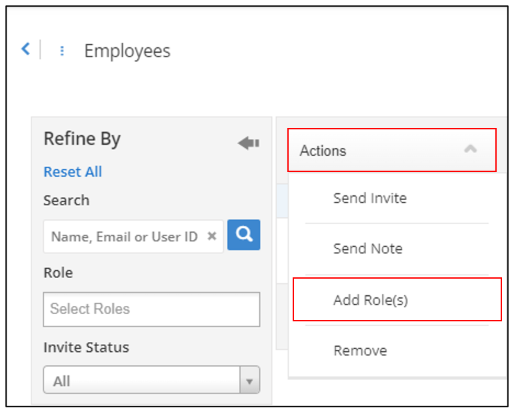Choose Send Note from Actions menu
This screenshot has width=514, height=412.
tap(368, 249)
